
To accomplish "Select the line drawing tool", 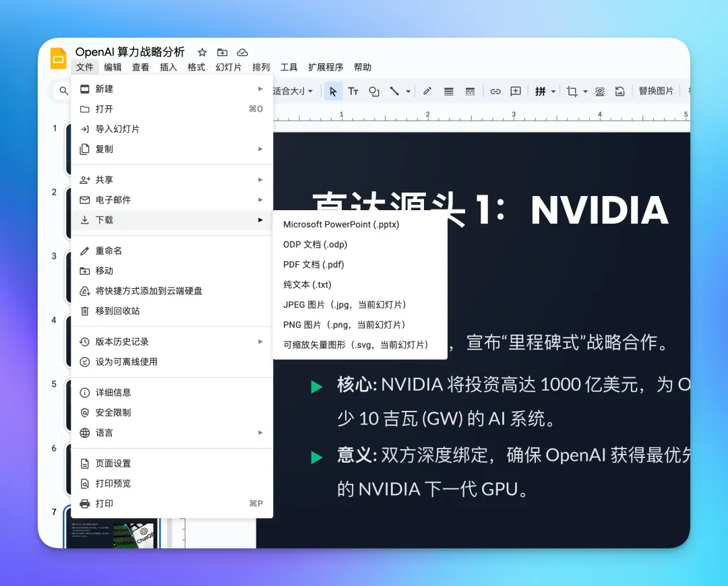I will (x=394, y=91).
